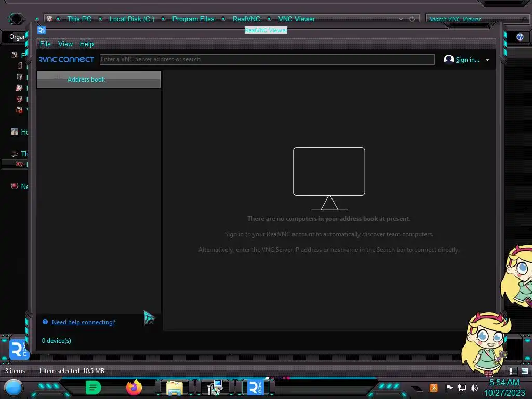Viewport: 532px width, 399px height.
Task: Expand the Explorer address bar history dropdown
Action: pyautogui.click(x=401, y=19)
